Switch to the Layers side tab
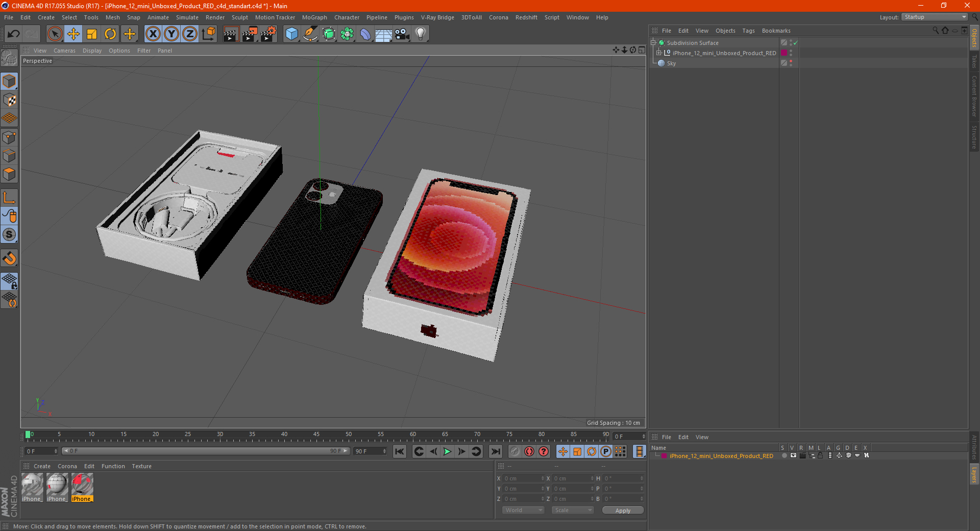The image size is (980, 531). click(x=974, y=475)
